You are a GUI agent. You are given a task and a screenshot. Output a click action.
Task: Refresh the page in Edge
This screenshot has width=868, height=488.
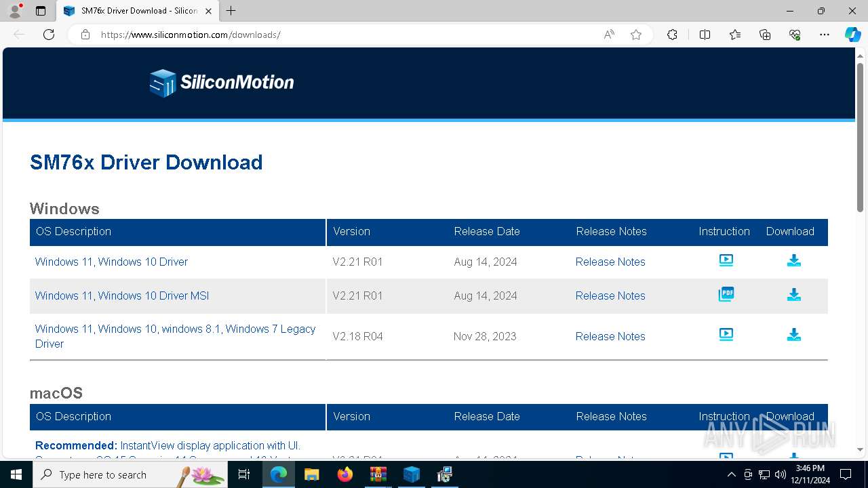pos(49,35)
